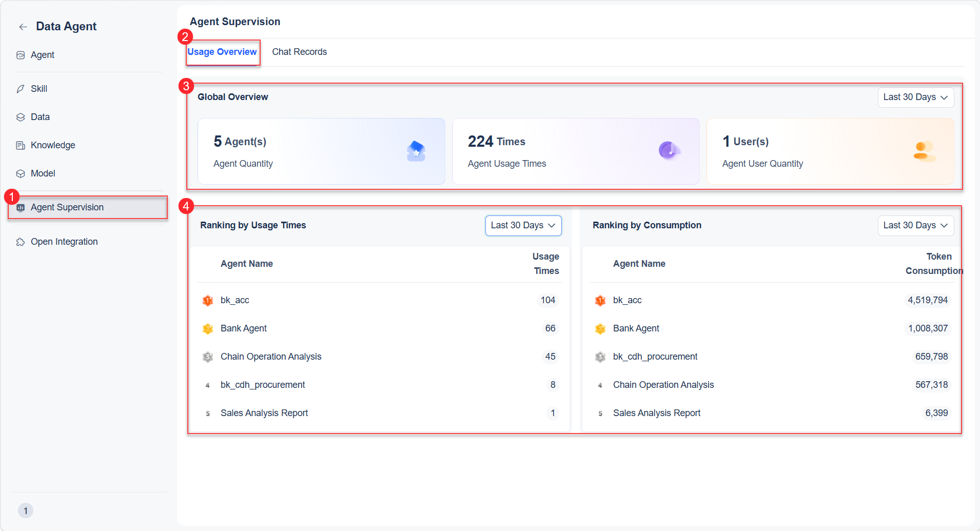Click Bank Agent in Usage Times ranking

(x=244, y=328)
